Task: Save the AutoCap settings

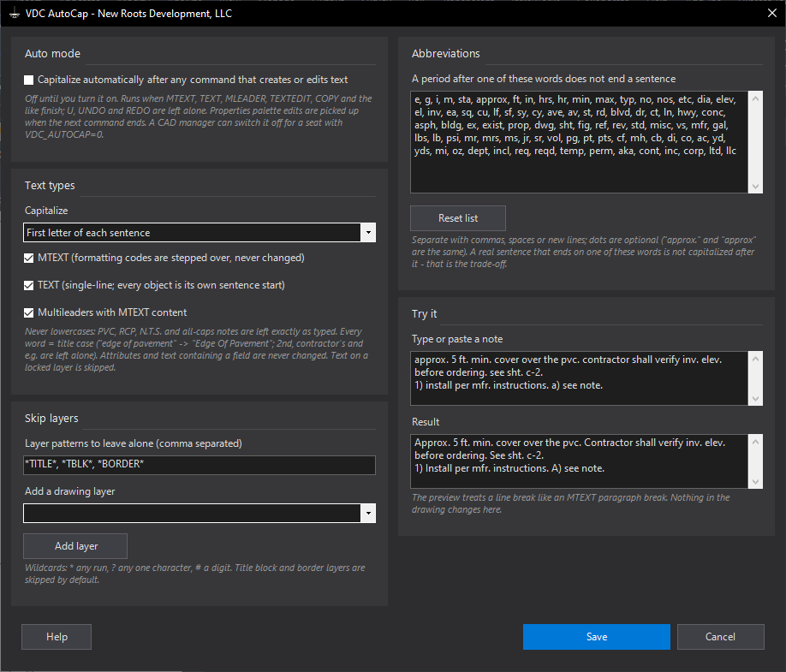Action: click(597, 637)
